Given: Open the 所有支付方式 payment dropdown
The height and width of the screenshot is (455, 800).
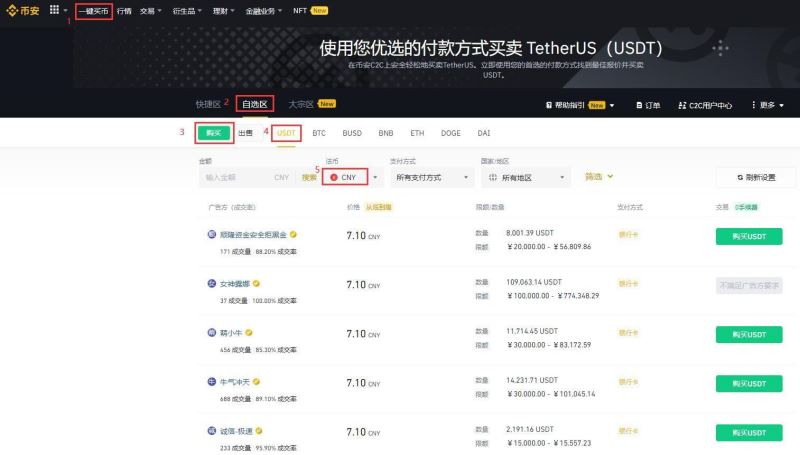Looking at the screenshot, I should (x=432, y=178).
